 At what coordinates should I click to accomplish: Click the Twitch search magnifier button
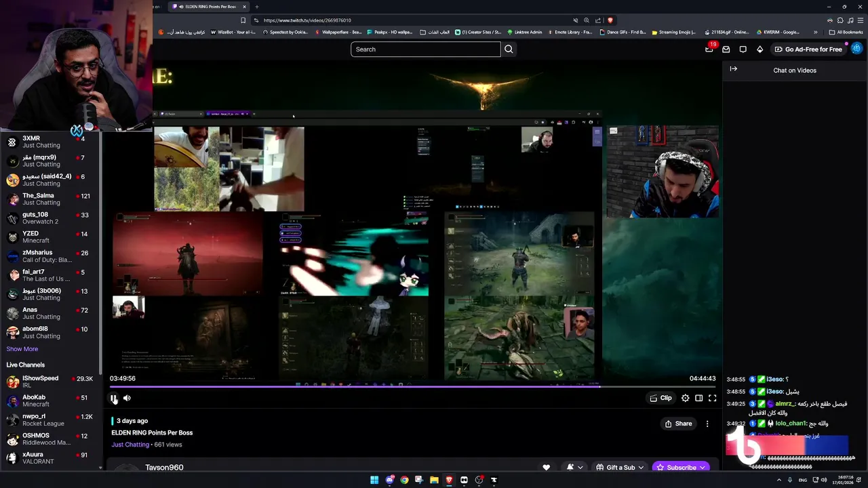509,49
